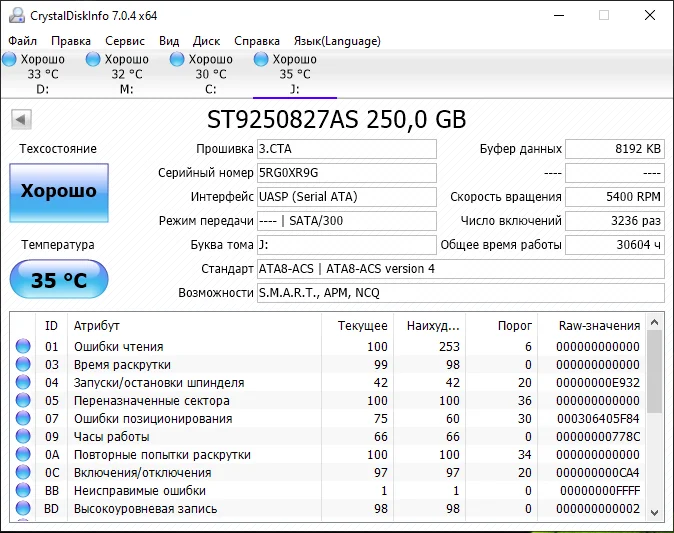Click status icon of attribute 05 Переназначенные сектора
The height and width of the screenshot is (533, 674).
point(23,400)
